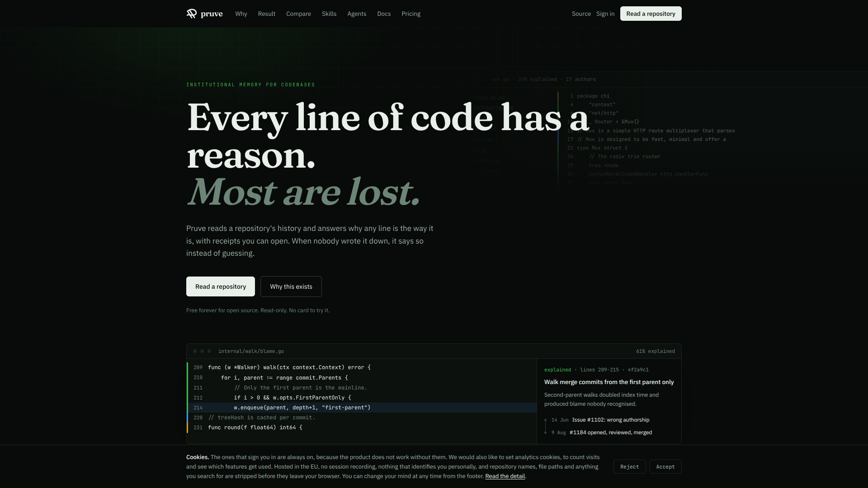Open the Skills nav link
The image size is (868, 488).
click(329, 14)
